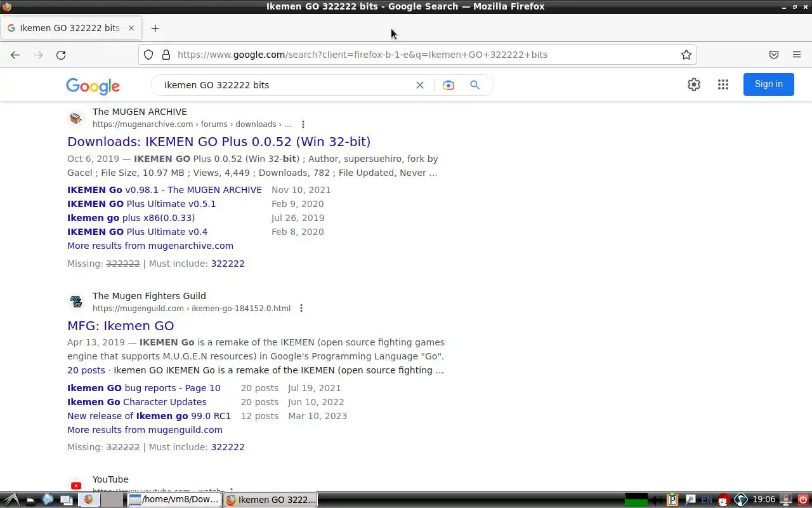Open the Google apps grid

point(723,84)
